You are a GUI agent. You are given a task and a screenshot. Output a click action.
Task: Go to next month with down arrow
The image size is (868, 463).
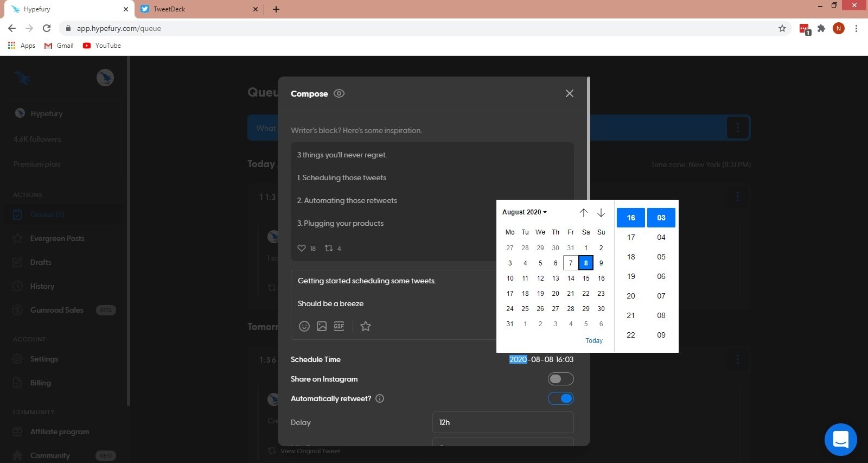pyautogui.click(x=601, y=213)
